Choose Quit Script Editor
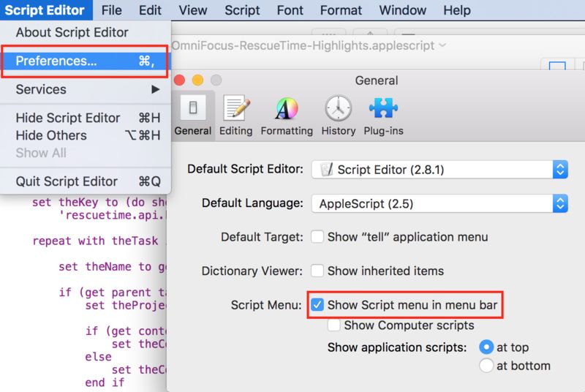Image resolution: width=585 pixels, height=392 pixels. pyautogui.click(x=86, y=181)
